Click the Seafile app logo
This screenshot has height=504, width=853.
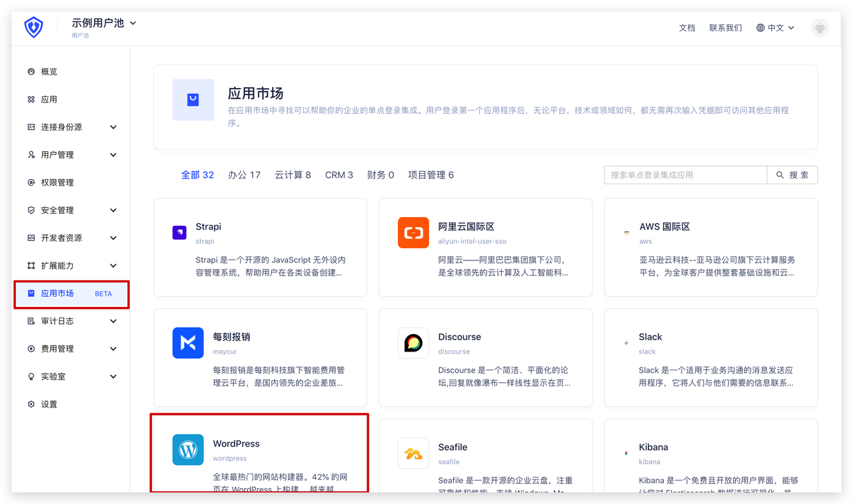[x=413, y=453]
